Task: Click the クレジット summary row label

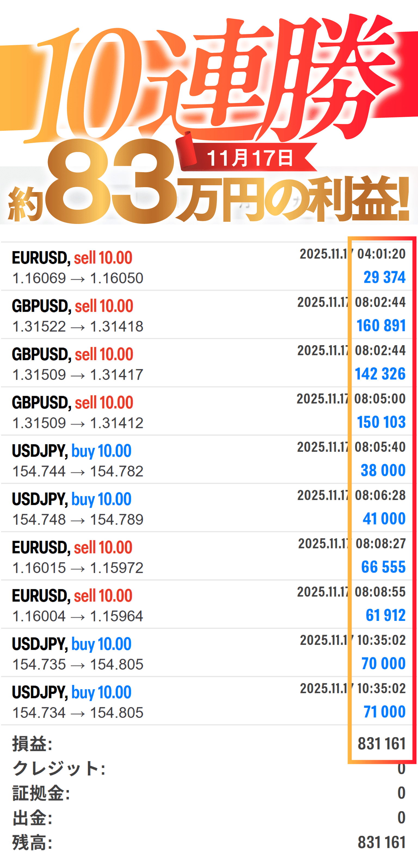Action: (x=59, y=769)
